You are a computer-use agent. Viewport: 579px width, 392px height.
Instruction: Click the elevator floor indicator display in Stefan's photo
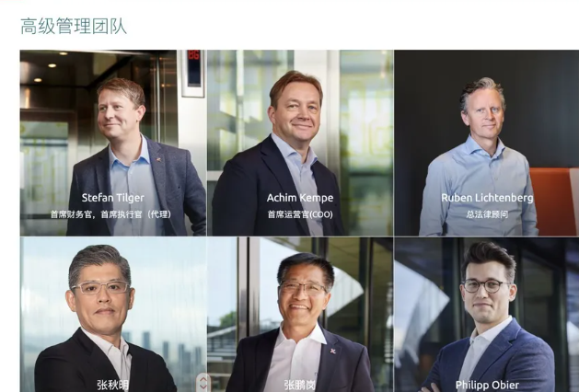click(194, 69)
